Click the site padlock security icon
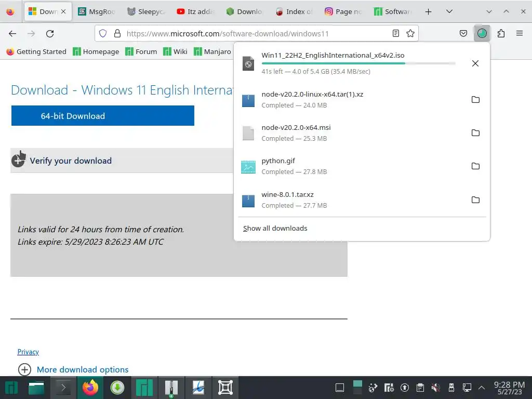 117,33
